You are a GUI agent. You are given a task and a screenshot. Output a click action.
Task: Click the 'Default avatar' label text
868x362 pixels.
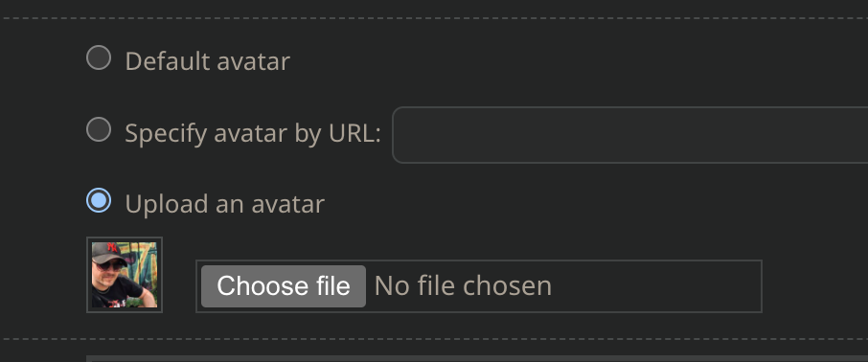coord(208,61)
